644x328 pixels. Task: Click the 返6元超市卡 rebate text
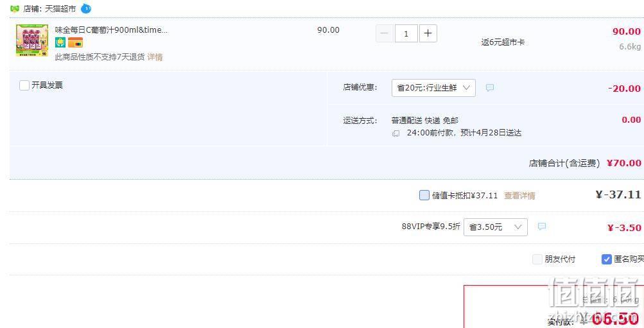pyautogui.click(x=503, y=42)
